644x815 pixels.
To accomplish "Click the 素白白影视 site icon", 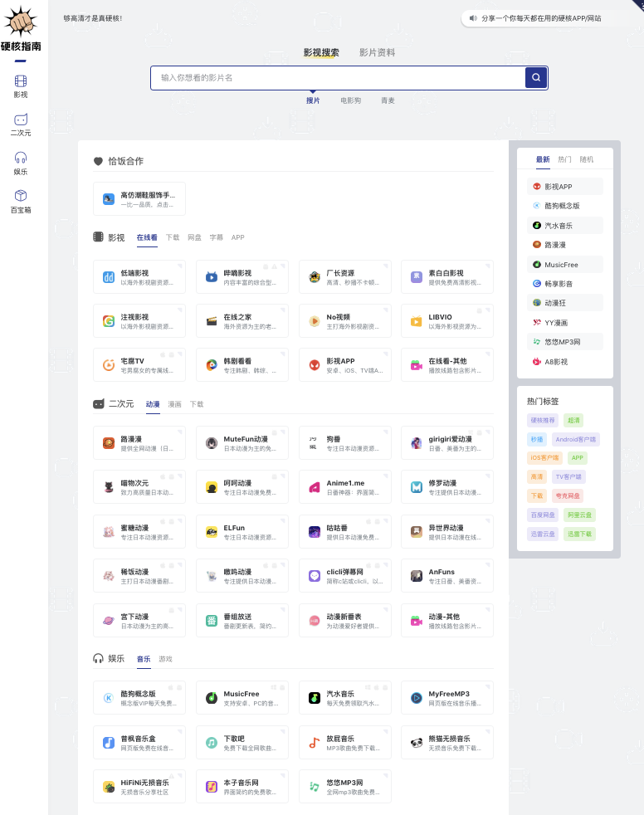I will pyautogui.click(x=417, y=277).
